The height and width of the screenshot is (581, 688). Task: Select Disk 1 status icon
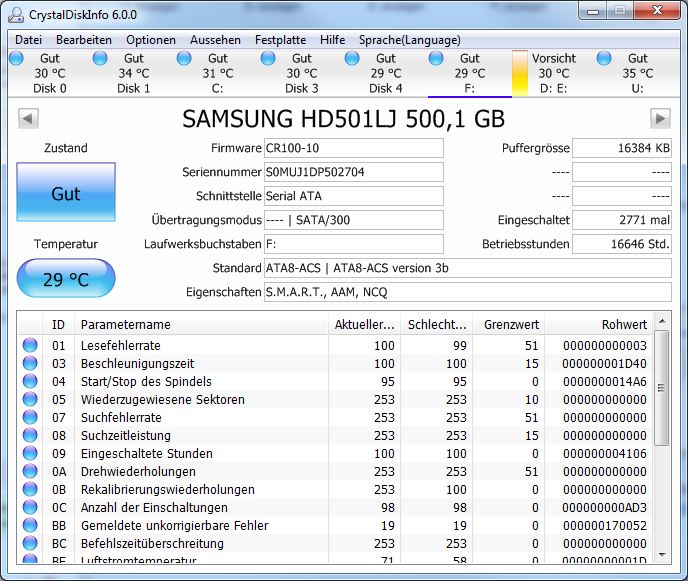coord(100,58)
